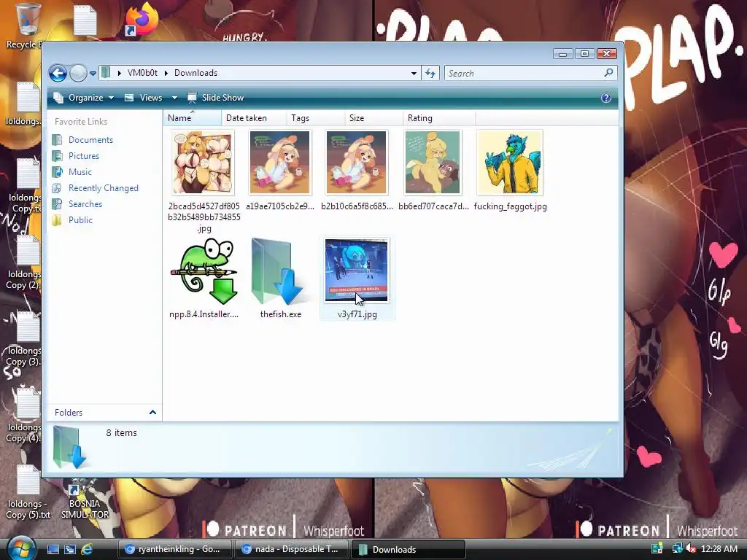Screen dimensions: 747x560
Task: Click the muted volume tray icon
Action: [x=690, y=549]
